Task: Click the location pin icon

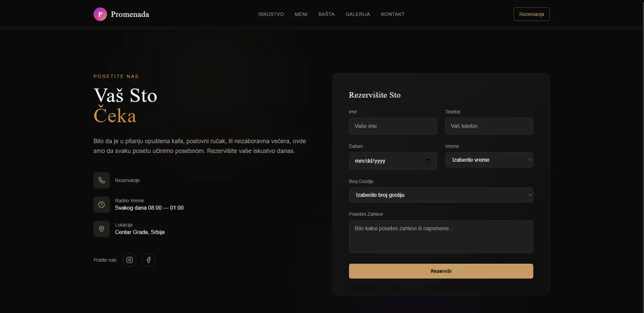Action: tap(101, 229)
